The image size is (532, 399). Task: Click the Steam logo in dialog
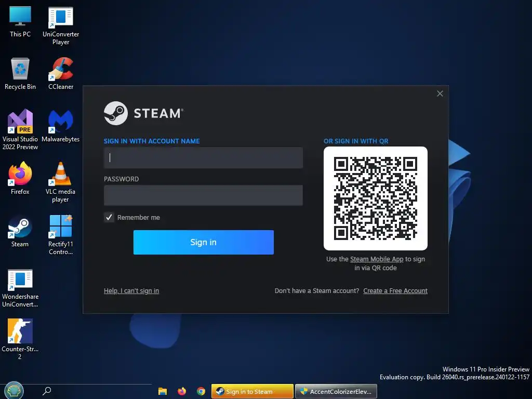[143, 113]
